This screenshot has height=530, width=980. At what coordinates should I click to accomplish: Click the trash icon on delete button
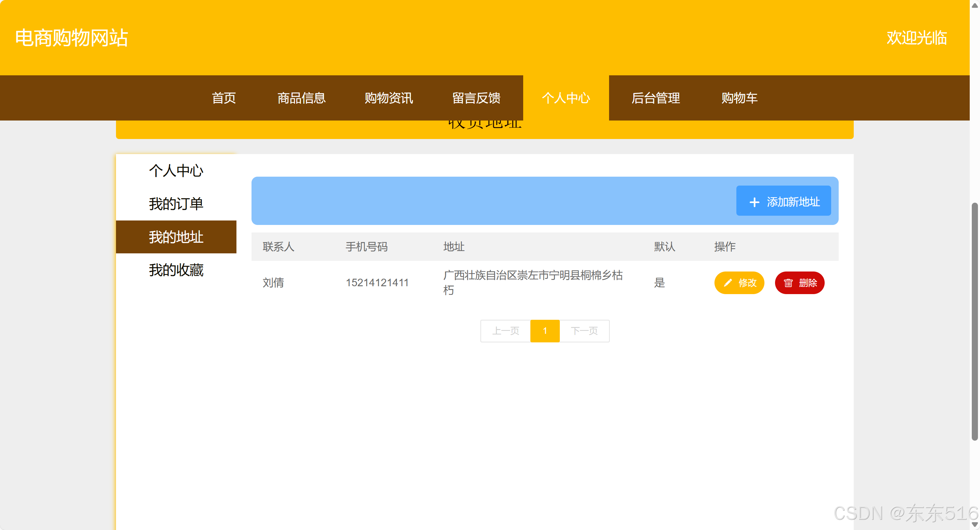(788, 282)
